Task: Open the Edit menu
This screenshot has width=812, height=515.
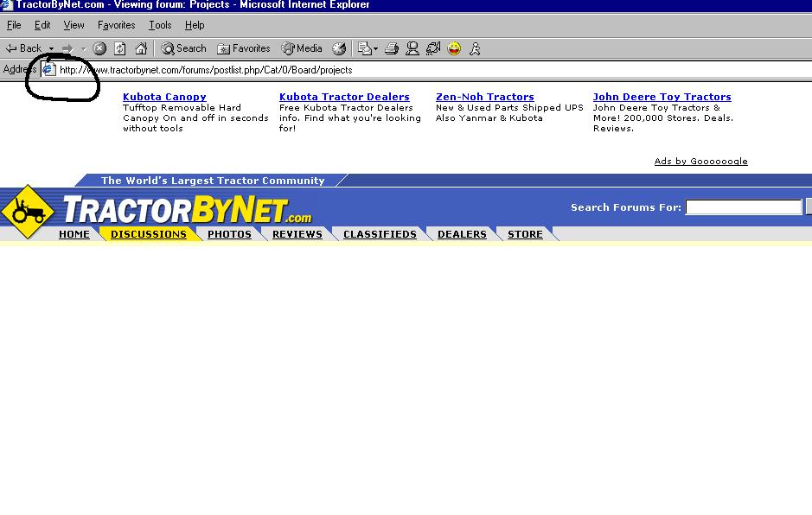Action: pyautogui.click(x=42, y=25)
